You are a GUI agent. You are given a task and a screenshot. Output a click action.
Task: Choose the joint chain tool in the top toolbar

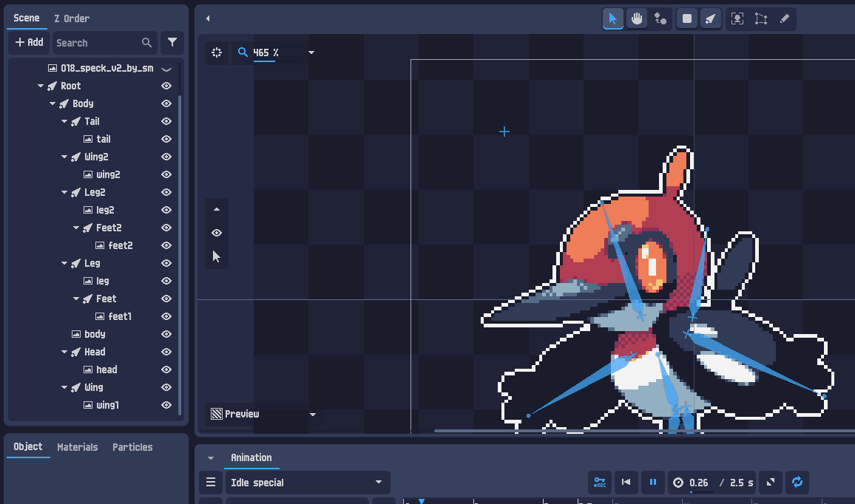click(660, 19)
